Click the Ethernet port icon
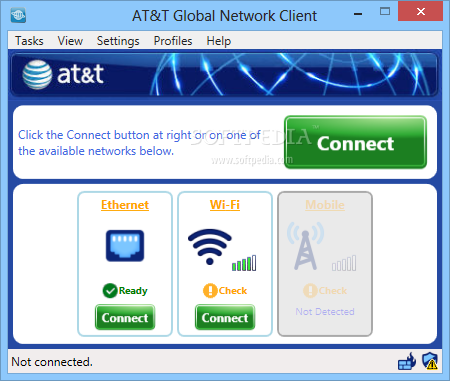This screenshot has width=450, height=381. pyautogui.click(x=125, y=246)
